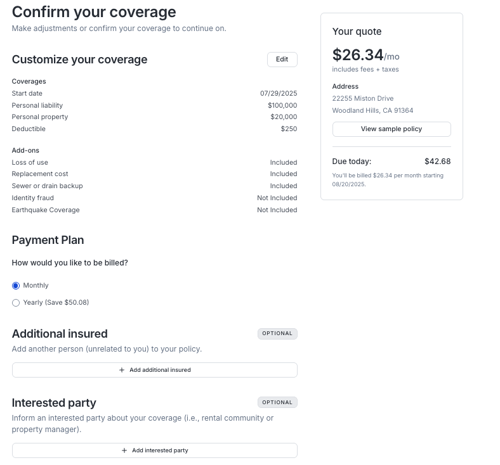Image resolution: width=500 pixels, height=465 pixels.
Task: Open the View sample policy button
Action: pyautogui.click(x=391, y=129)
